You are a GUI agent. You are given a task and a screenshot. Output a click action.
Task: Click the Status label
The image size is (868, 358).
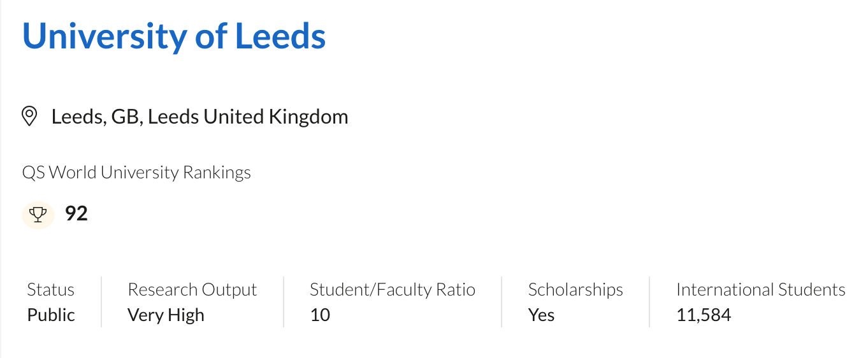50,290
